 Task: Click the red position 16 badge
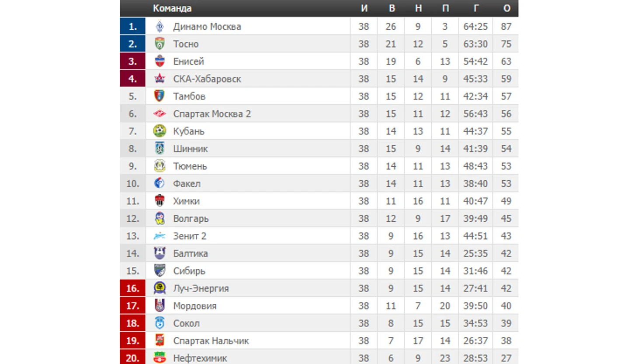click(133, 288)
